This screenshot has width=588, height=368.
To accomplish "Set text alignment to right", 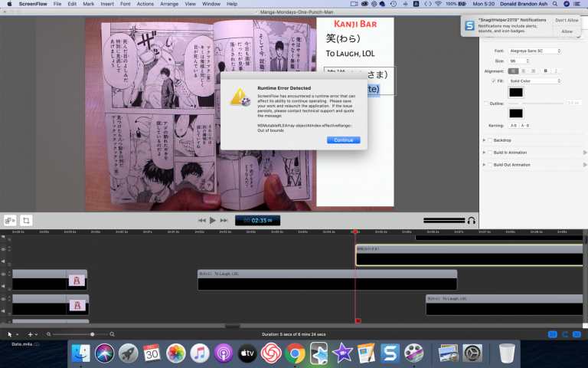I will 533,71.
